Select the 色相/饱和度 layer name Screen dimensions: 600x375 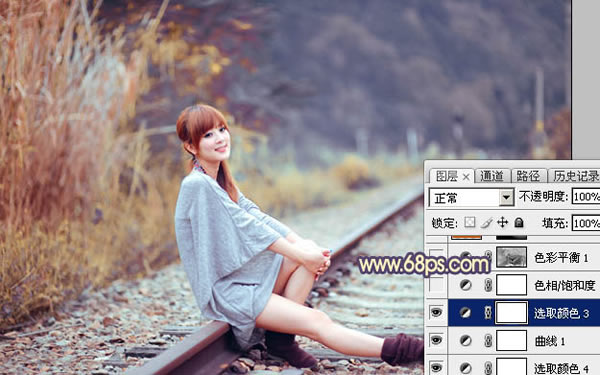point(565,285)
